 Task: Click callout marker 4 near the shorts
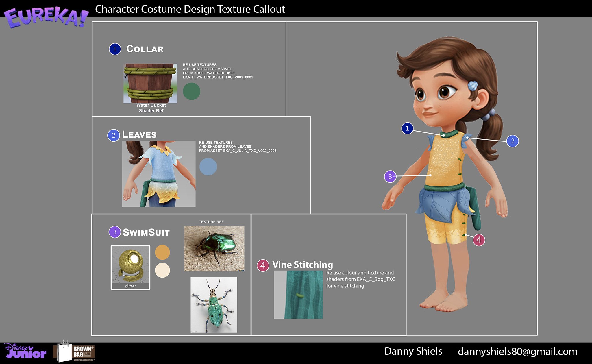(x=479, y=240)
